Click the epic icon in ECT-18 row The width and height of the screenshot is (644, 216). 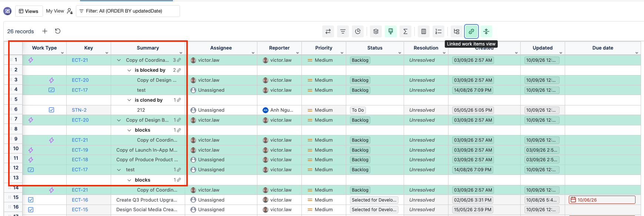31,160
